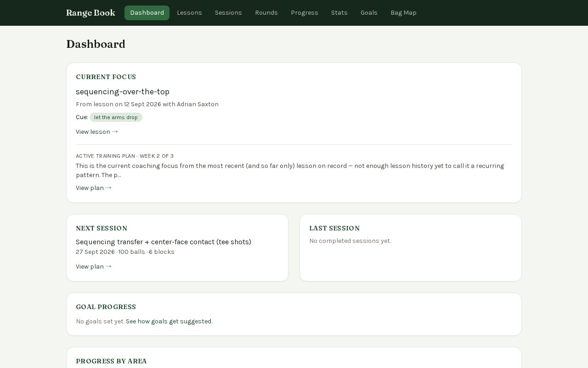
Task: Open the Progress tab
Action: point(305,13)
